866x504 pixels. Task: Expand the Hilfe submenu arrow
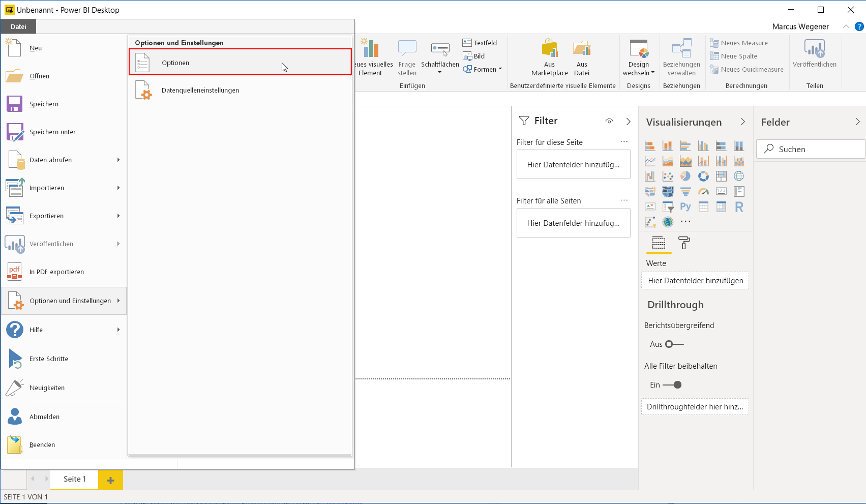click(x=118, y=330)
